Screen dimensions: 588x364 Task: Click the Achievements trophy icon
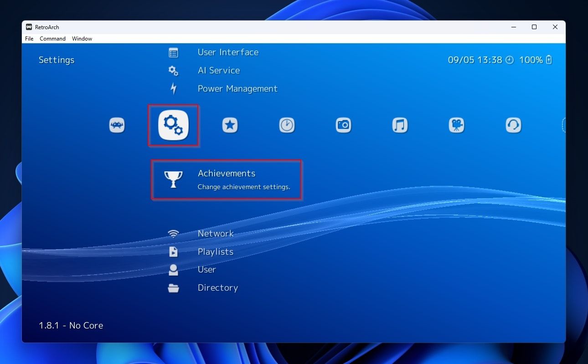(173, 179)
